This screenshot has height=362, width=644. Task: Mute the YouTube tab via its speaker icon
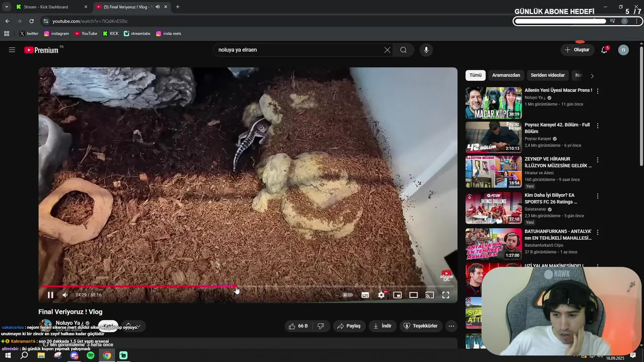pyautogui.click(x=157, y=7)
